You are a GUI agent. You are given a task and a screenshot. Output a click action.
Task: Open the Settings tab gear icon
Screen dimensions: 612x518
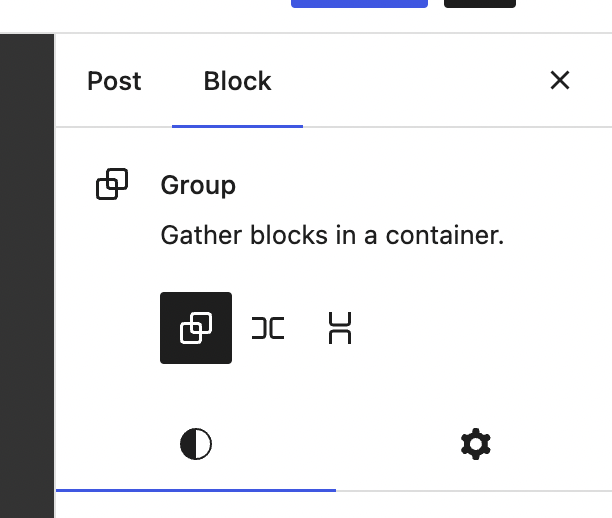(475, 444)
